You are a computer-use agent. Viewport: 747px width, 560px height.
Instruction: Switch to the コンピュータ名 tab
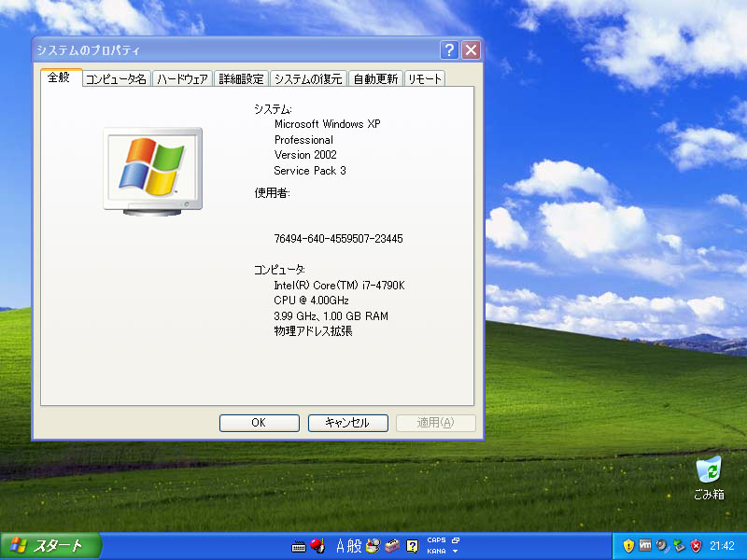[x=116, y=79]
